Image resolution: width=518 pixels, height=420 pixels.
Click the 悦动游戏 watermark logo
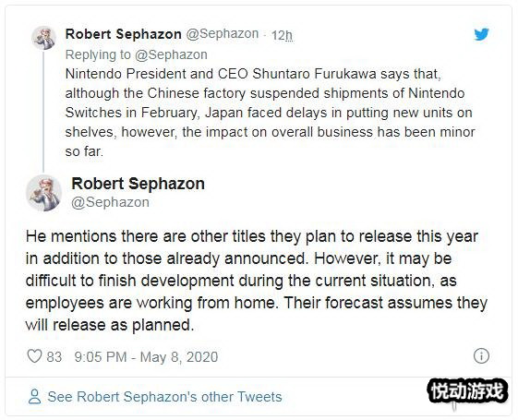tap(467, 391)
